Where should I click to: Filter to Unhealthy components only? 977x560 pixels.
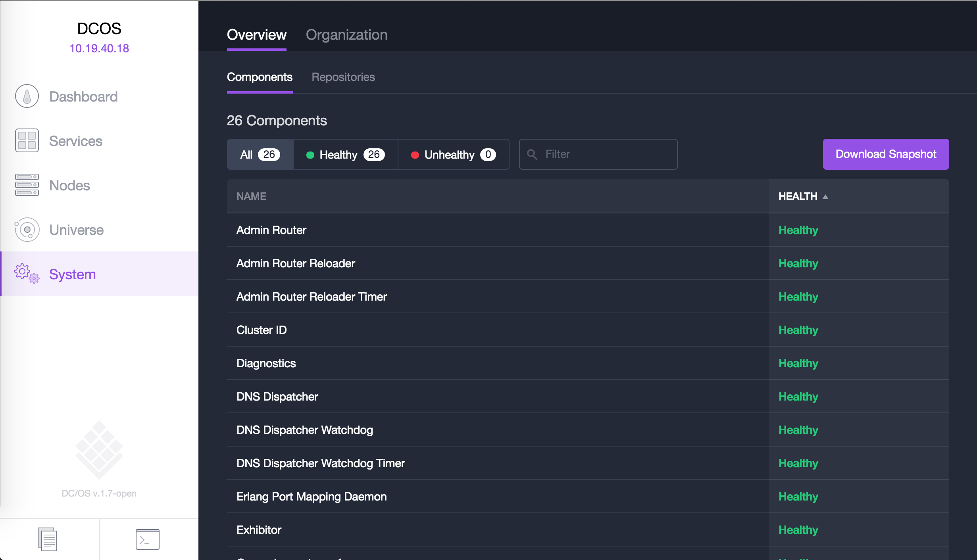tap(453, 154)
